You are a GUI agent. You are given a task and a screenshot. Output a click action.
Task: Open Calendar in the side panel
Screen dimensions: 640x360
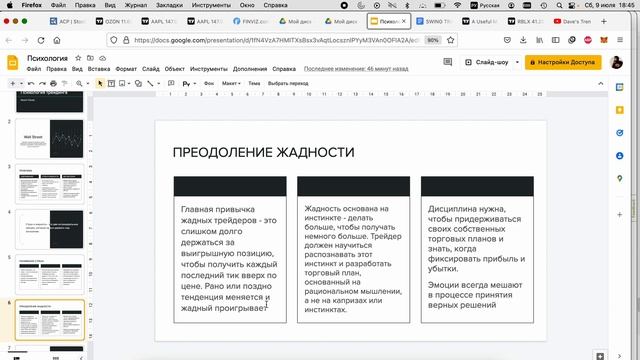620,87
